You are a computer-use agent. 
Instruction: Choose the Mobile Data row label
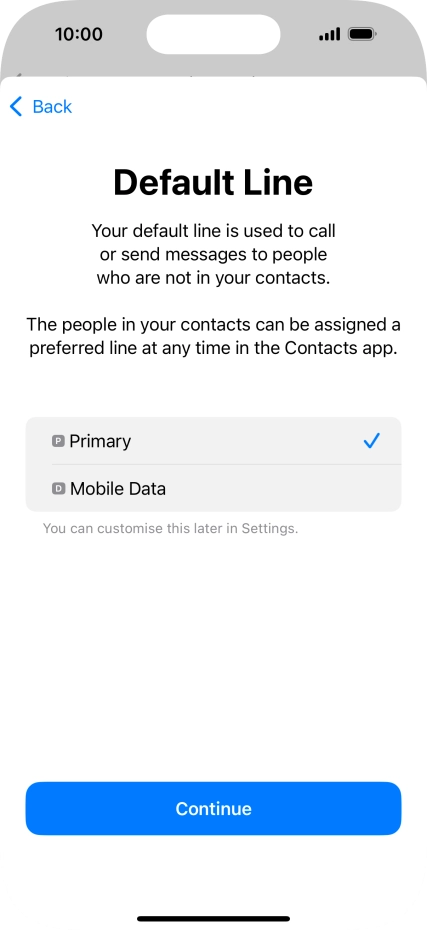click(x=118, y=489)
